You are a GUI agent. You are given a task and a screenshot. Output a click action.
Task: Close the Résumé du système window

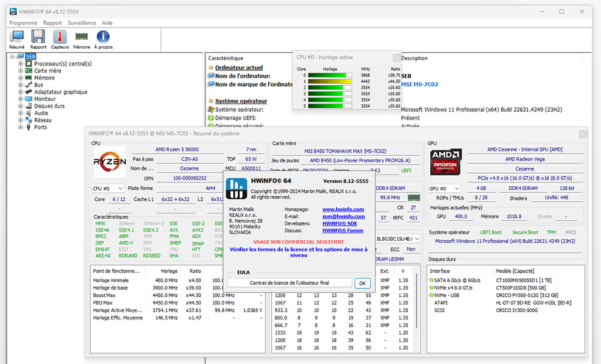[x=582, y=134]
